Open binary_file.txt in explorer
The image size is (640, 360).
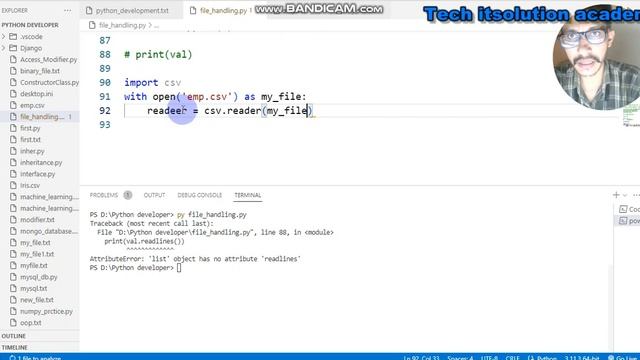(x=40, y=71)
